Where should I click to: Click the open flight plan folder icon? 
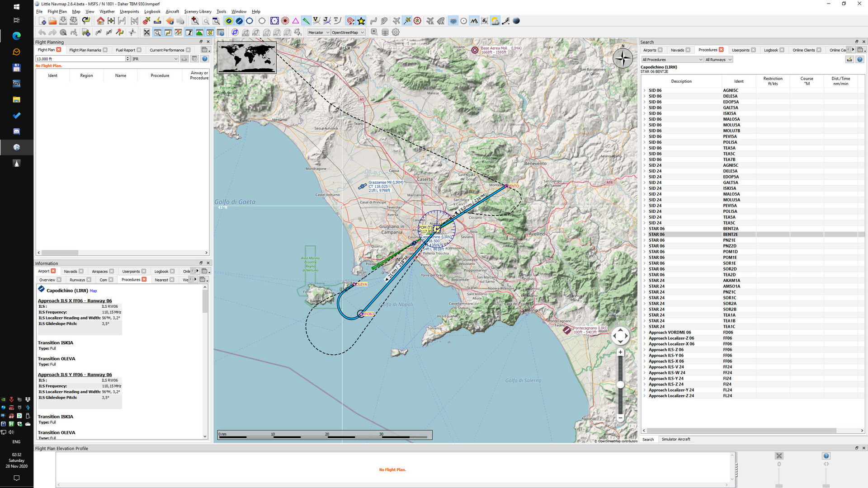52,21
